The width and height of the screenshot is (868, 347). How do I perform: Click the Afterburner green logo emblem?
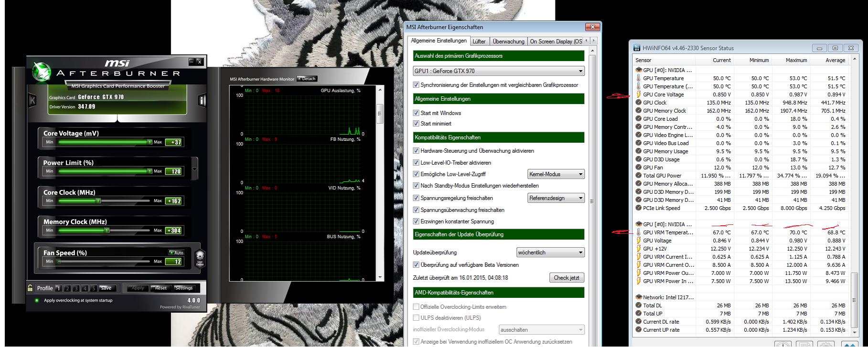pyautogui.click(x=42, y=72)
